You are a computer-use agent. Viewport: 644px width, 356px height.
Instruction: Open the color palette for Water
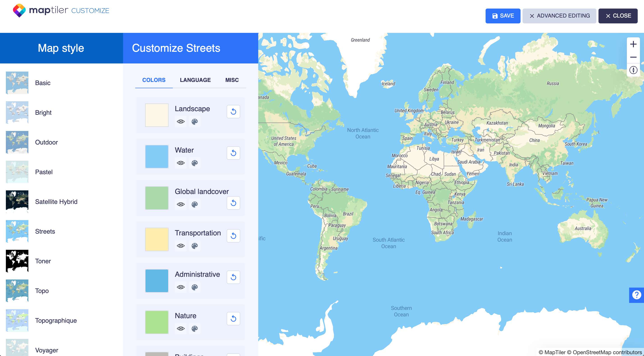[x=194, y=163]
